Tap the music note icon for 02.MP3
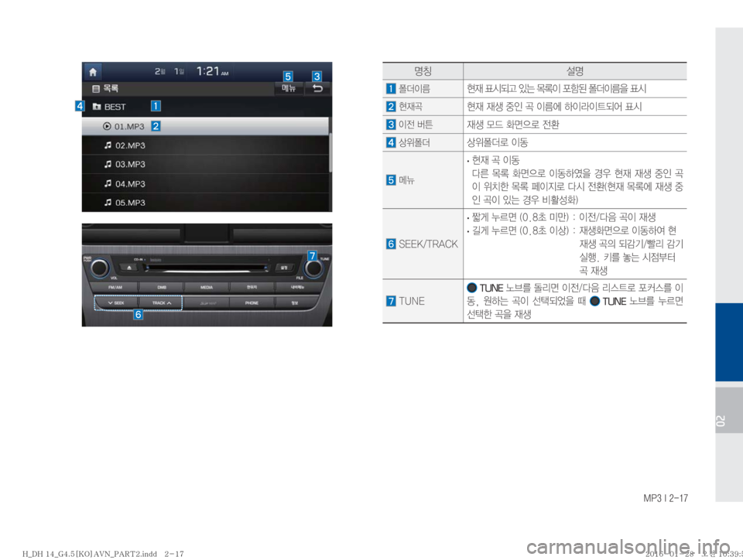 pos(106,145)
